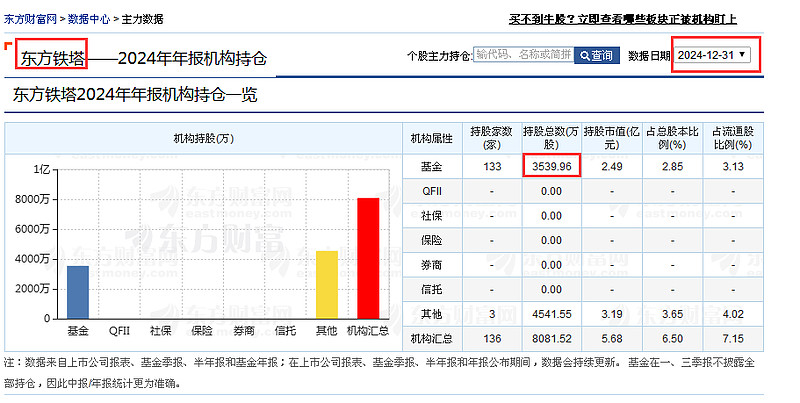Click the 8000万 axis label on chart
The image size is (800, 403).
(32, 199)
